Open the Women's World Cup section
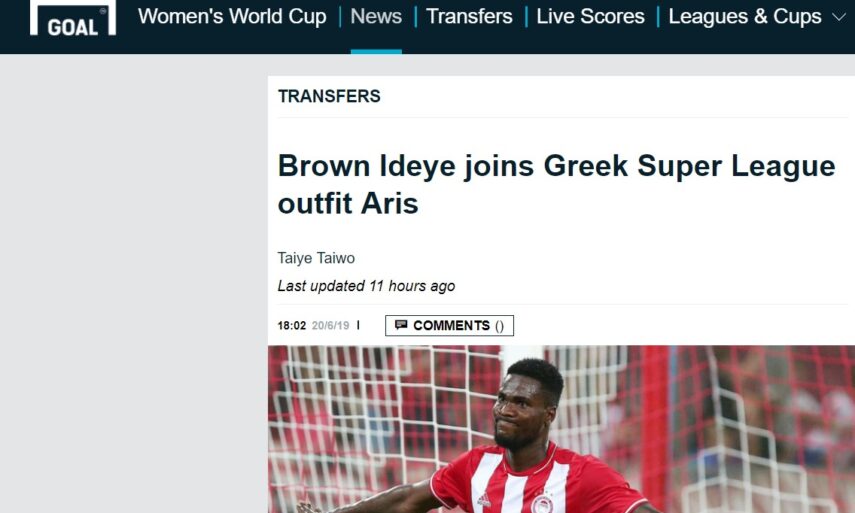This screenshot has width=855, height=513. coord(232,16)
